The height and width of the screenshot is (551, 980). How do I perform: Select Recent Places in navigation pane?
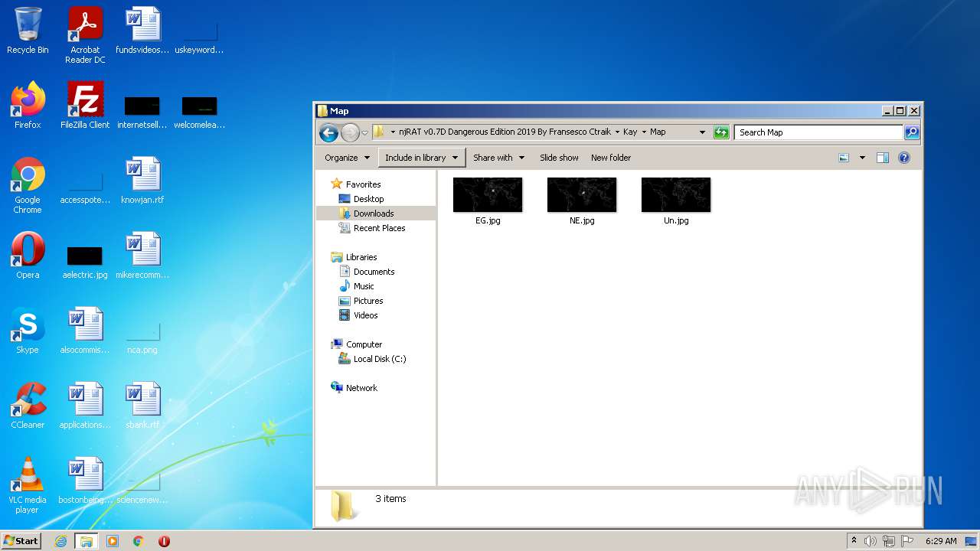379,228
